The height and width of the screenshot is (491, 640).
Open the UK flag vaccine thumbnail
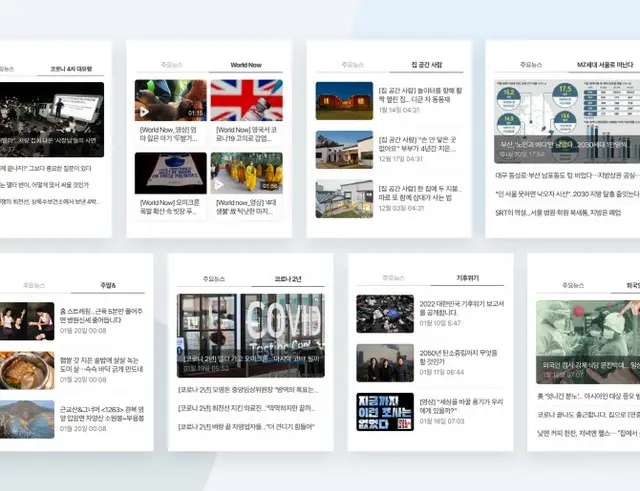point(247,100)
